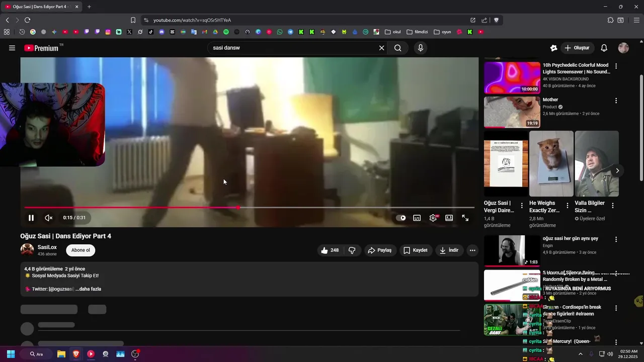Open options for 10h Psychedelic video
Screen dimensions: 644x362
tap(616, 66)
